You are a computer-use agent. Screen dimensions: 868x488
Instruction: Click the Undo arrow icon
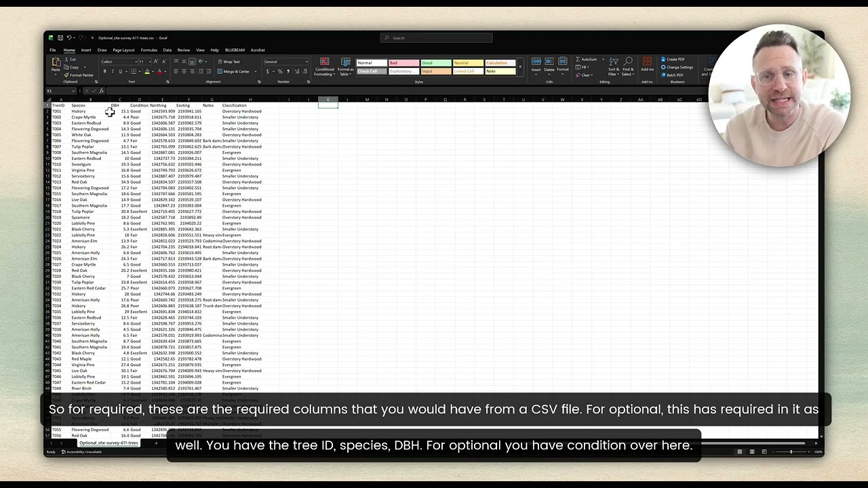tap(69, 38)
